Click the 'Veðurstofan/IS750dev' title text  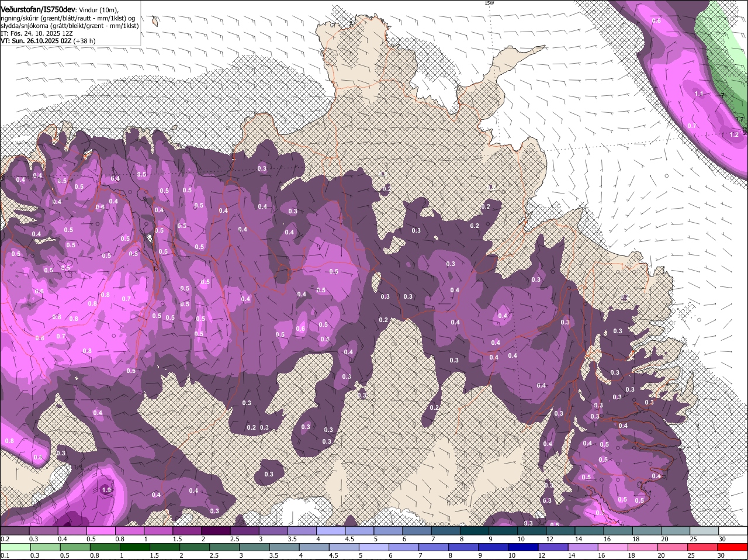tap(38, 10)
